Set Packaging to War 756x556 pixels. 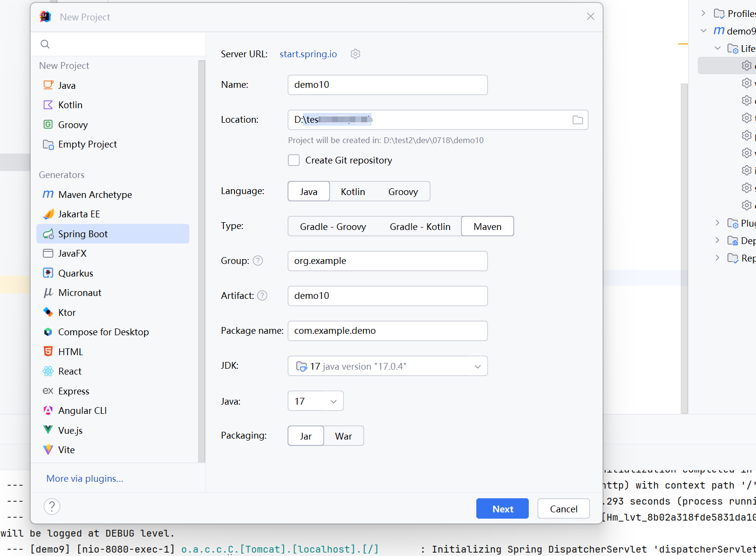(344, 436)
